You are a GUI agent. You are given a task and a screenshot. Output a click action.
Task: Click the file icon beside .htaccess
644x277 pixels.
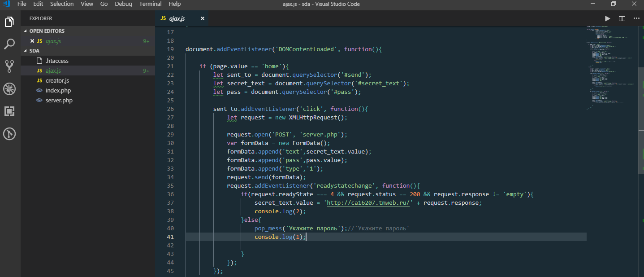pyautogui.click(x=39, y=61)
